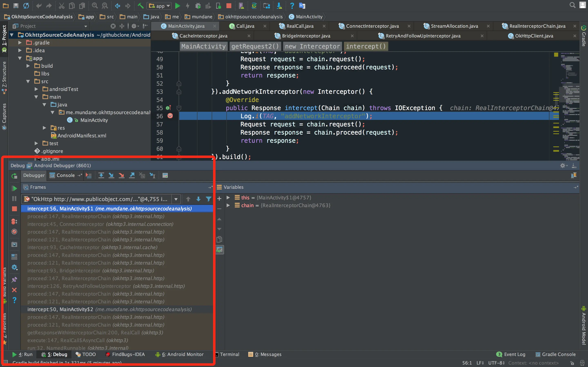Toggle breakpoint on line 56 gutter
Screen dimensions: 588x367
(170, 116)
